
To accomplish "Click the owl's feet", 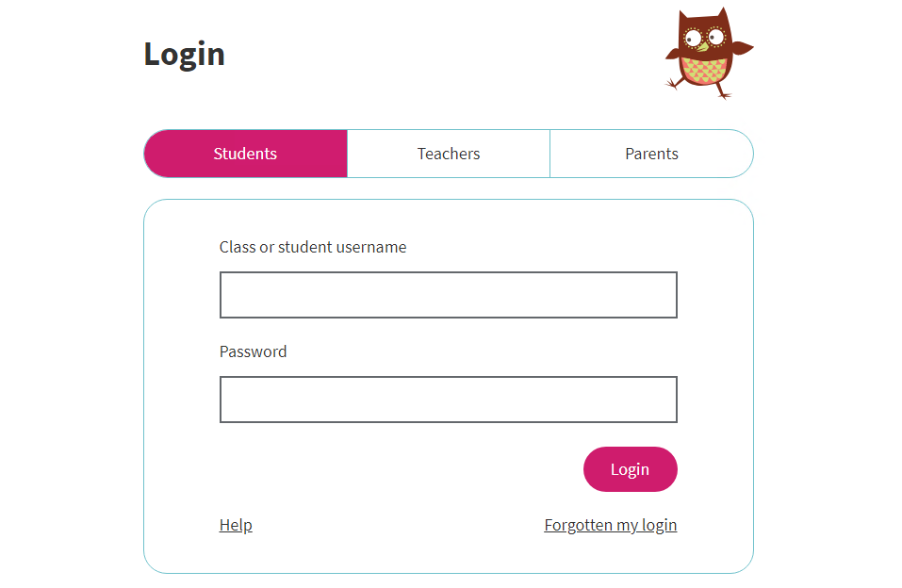I will [x=699, y=89].
